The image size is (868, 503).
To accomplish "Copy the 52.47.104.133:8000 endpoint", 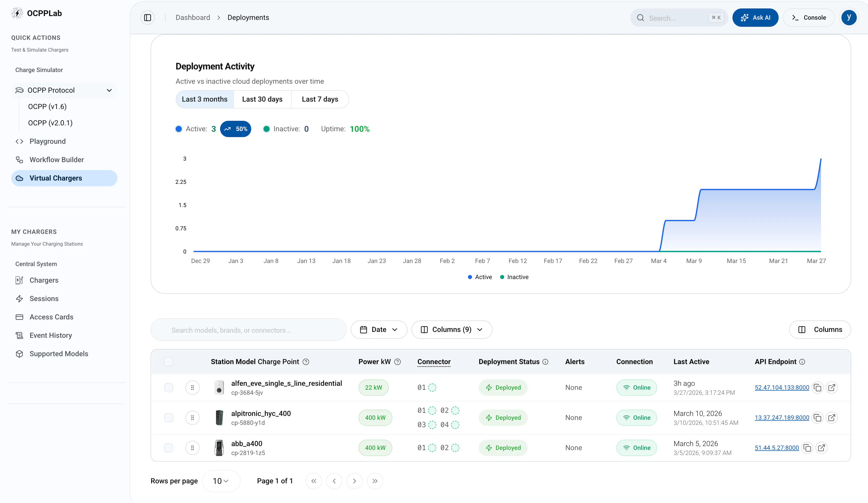I will [817, 388].
